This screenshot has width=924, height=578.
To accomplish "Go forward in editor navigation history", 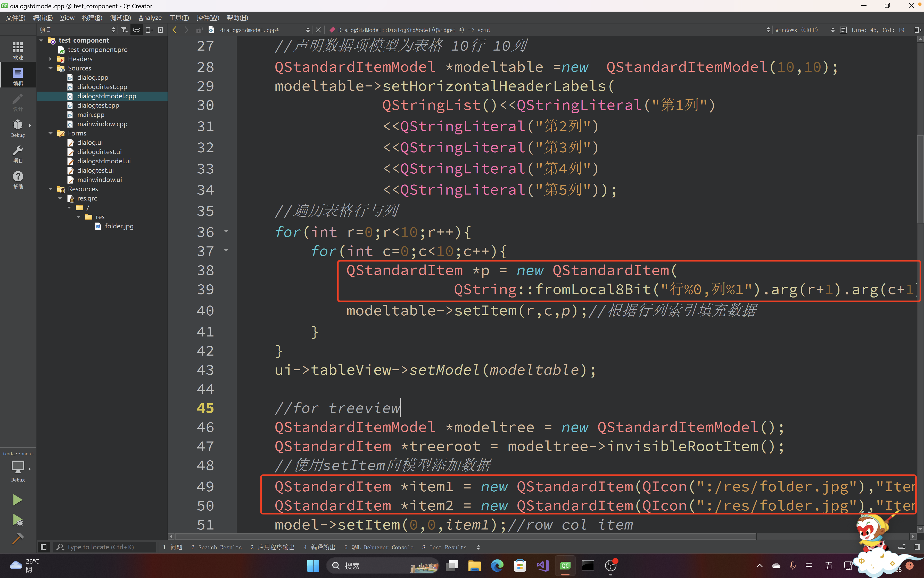I will point(186,30).
